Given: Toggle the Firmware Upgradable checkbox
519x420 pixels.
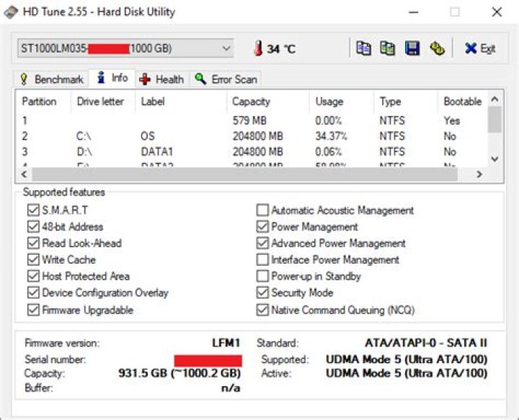Looking at the screenshot, I should click(33, 310).
